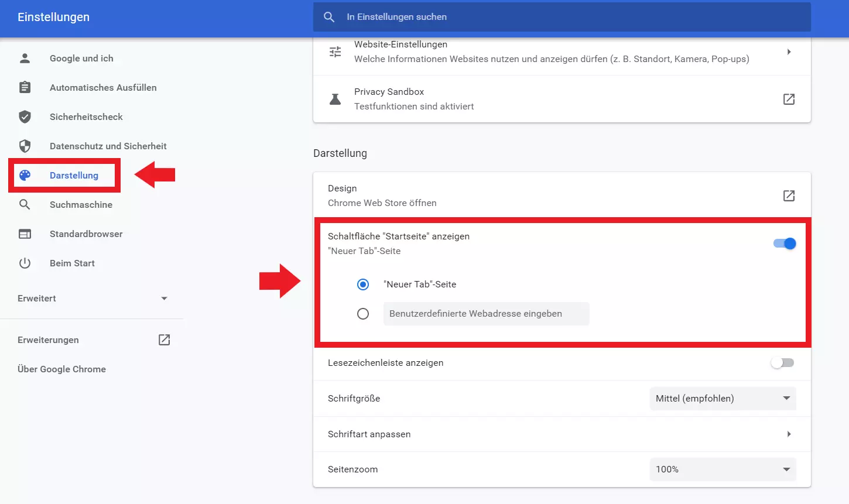Open Über Google Chrome page
This screenshot has height=504, width=849.
[62, 369]
